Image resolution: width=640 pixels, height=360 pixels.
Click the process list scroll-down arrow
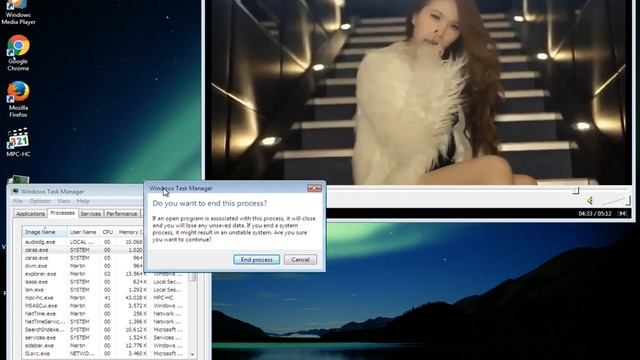point(192,354)
